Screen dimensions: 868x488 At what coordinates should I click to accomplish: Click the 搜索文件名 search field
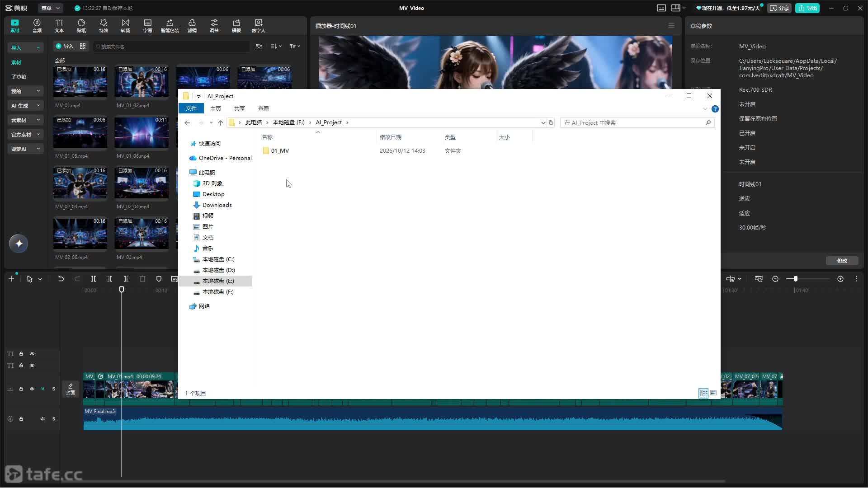point(171,46)
